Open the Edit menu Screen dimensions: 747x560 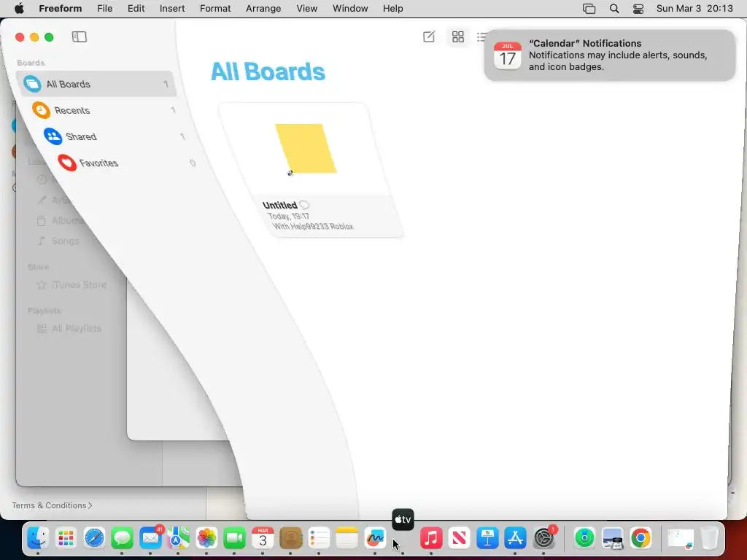(x=136, y=9)
